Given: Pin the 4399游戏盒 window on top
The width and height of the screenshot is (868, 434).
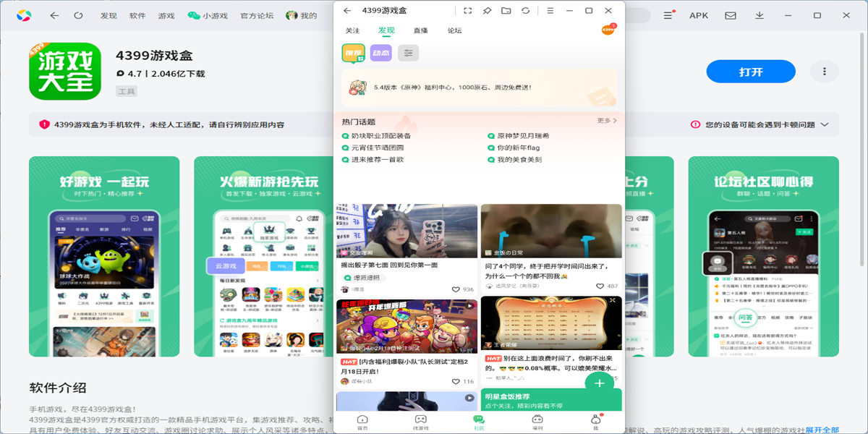Looking at the screenshot, I should tap(487, 11).
